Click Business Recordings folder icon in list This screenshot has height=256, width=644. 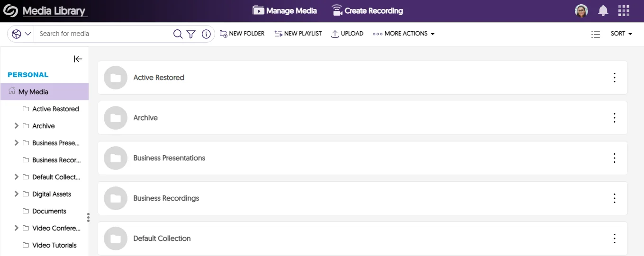click(116, 198)
